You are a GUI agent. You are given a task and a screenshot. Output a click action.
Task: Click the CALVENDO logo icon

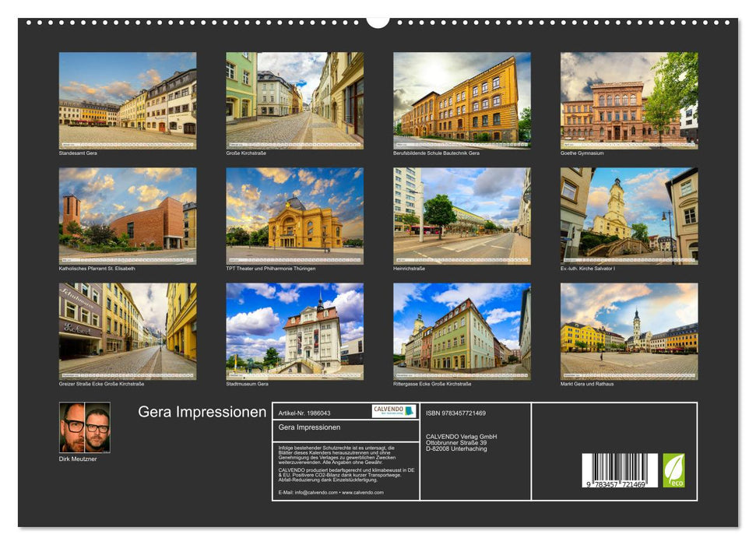tap(393, 410)
